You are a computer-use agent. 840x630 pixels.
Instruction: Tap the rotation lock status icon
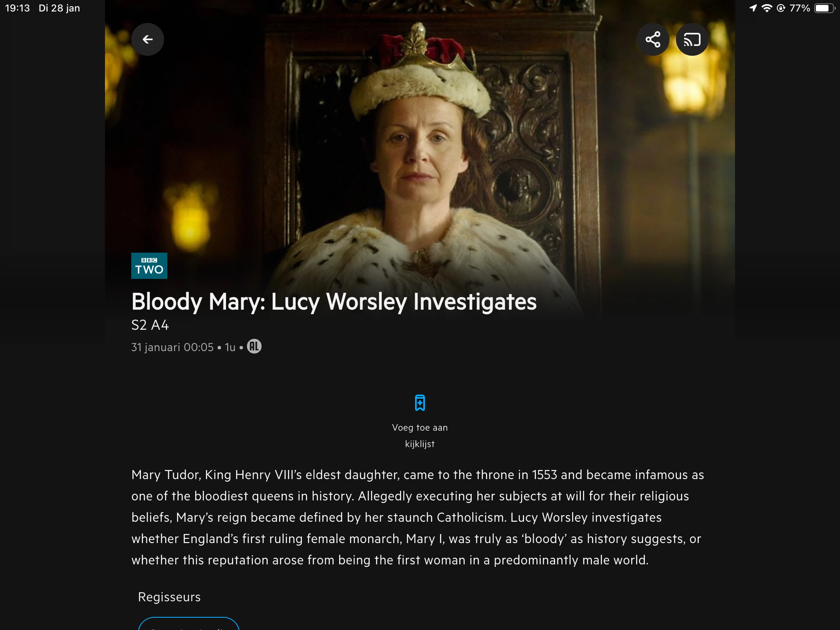(x=781, y=8)
